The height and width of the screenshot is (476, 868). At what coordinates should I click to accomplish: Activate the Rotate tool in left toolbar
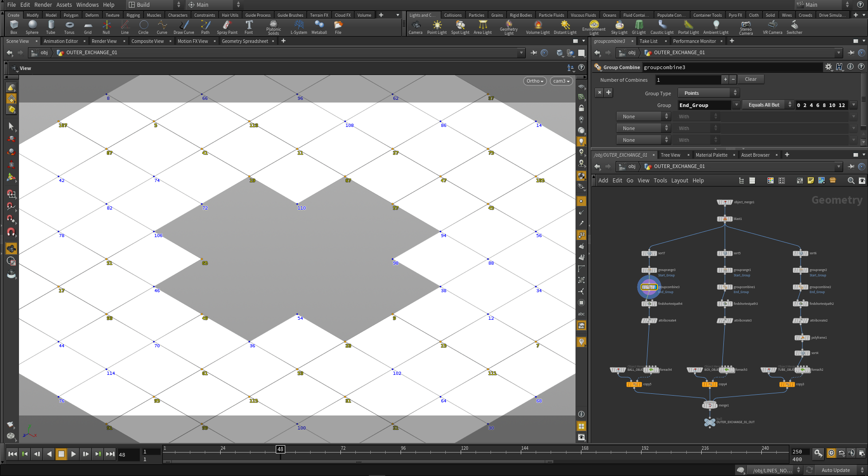[x=11, y=152]
